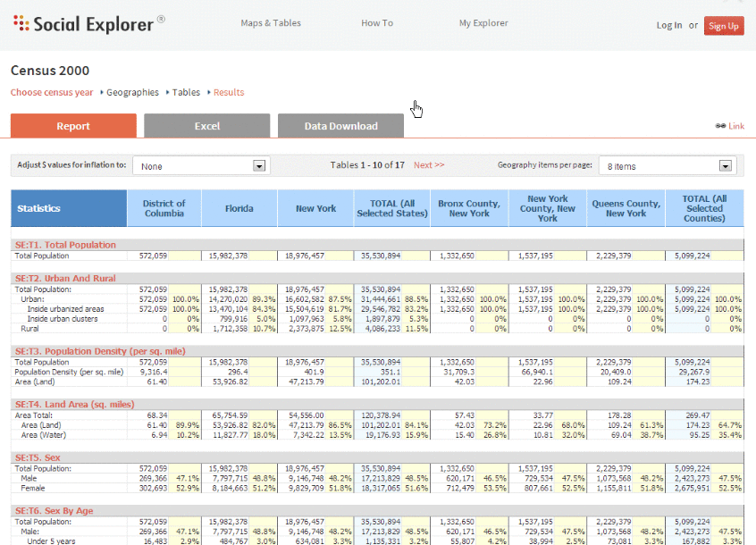Select Queens County, New York header
Screen dimensions: 756x545
pos(626,208)
